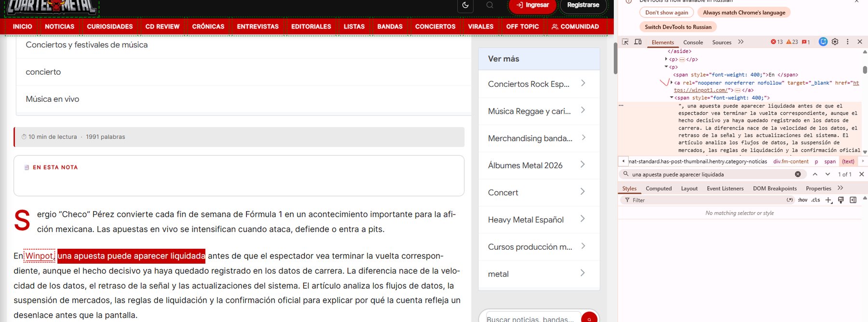Image resolution: width=868 pixels, height=322 pixels.
Task: Clear the DOM search text
Action: pos(798,174)
